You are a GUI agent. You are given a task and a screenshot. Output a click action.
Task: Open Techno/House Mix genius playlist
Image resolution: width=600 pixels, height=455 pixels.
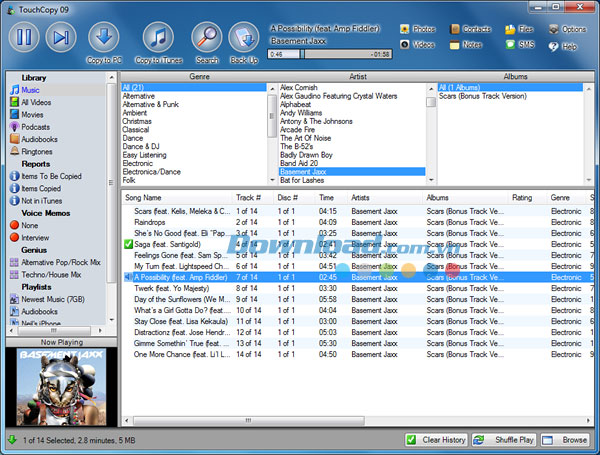(x=51, y=274)
